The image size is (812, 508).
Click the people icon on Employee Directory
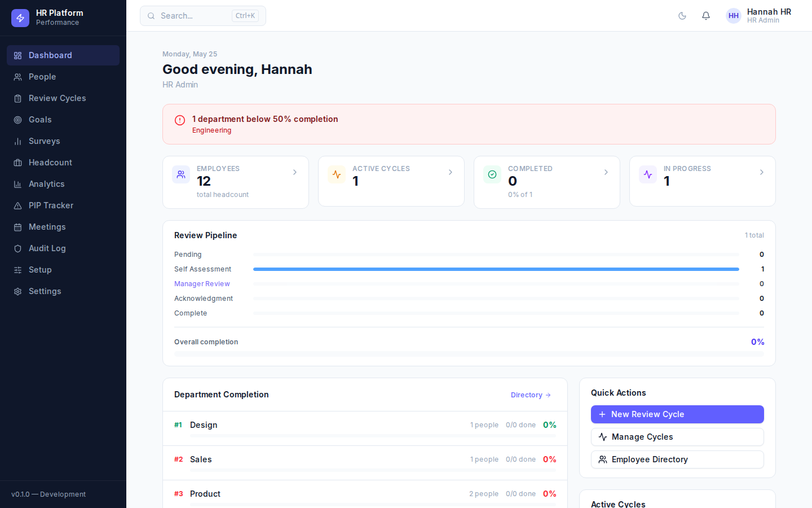point(603,459)
